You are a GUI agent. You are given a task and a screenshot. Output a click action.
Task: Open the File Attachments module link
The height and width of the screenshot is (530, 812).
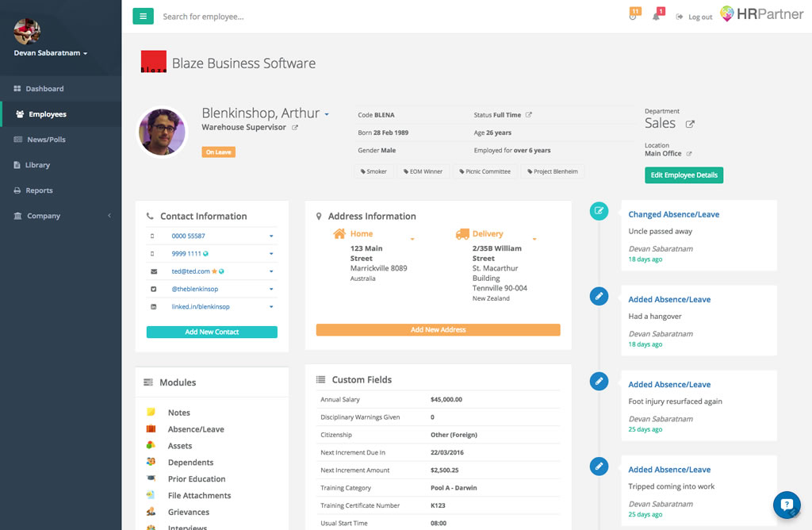199,495
